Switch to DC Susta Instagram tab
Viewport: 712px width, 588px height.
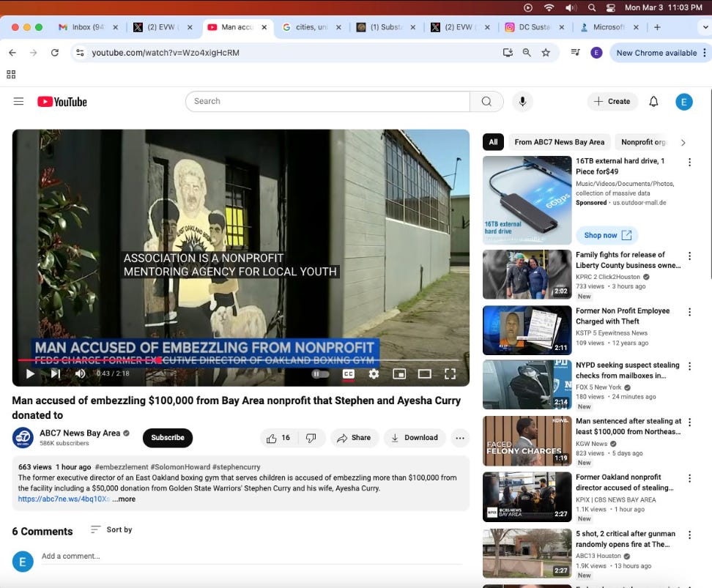pyautogui.click(x=534, y=27)
